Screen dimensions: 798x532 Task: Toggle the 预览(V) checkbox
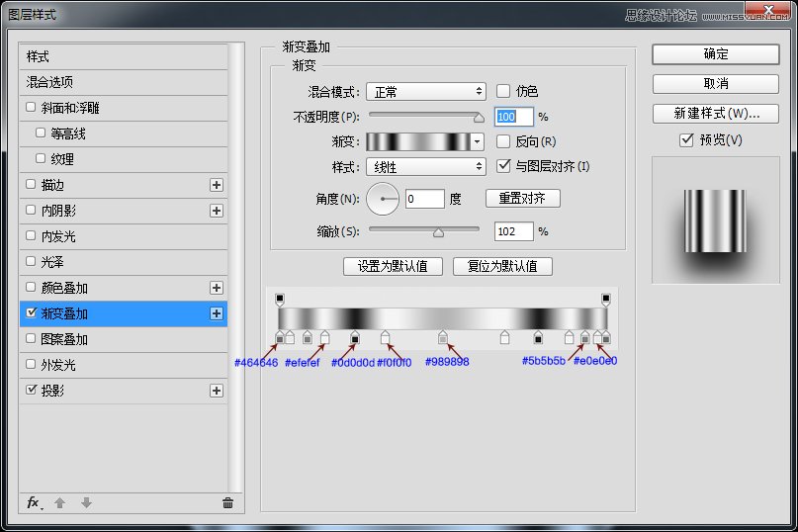(686, 140)
